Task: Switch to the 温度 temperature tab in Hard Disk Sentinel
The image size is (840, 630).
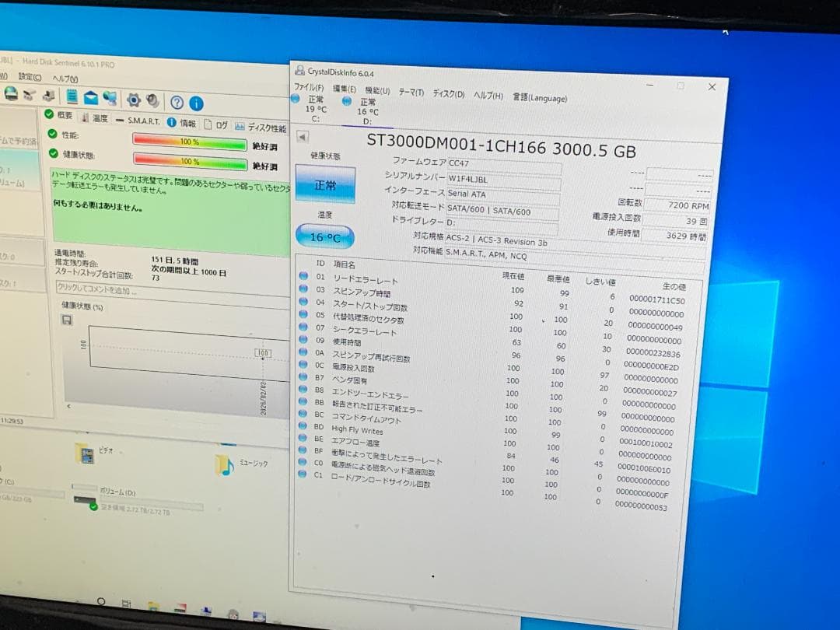Action: coord(94,117)
